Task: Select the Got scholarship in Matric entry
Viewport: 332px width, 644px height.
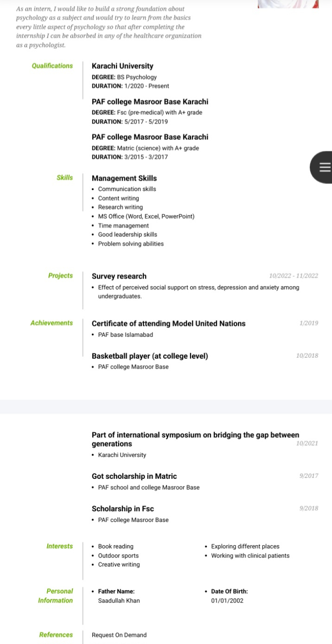Action: [x=134, y=476]
